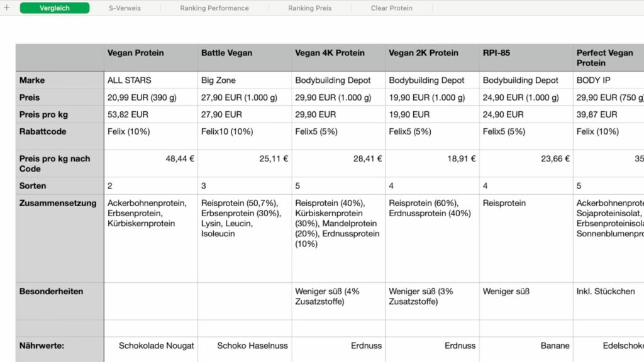This screenshot has height=362, width=644.
Task: Click the Rabattcode row label
Action: [x=60, y=136]
